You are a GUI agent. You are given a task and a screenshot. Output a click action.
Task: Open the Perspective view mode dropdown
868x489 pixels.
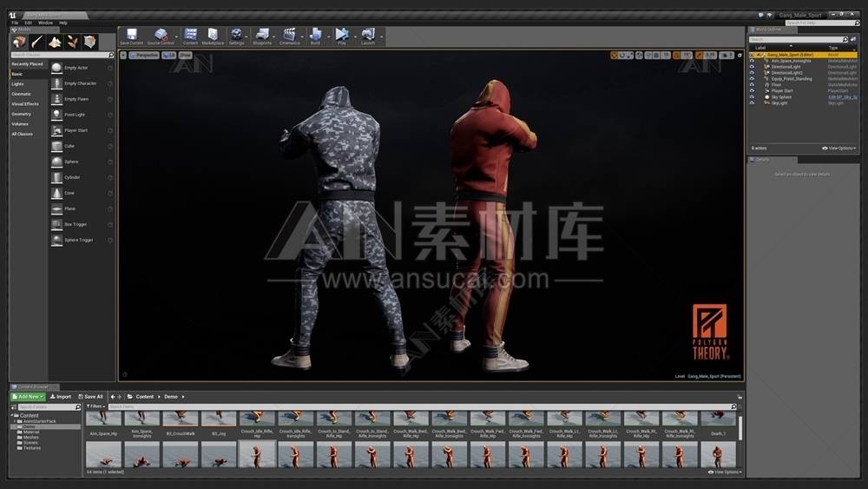144,56
